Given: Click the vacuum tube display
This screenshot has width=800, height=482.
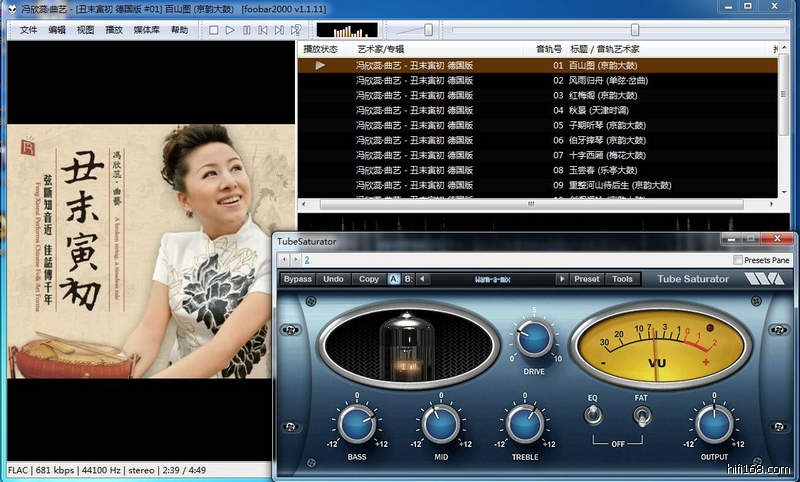Looking at the screenshot, I should point(405,345).
